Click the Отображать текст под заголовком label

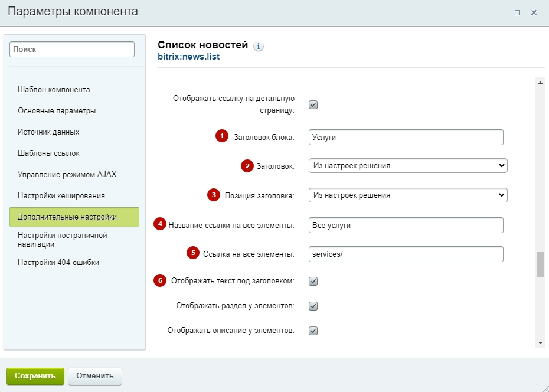point(233,281)
